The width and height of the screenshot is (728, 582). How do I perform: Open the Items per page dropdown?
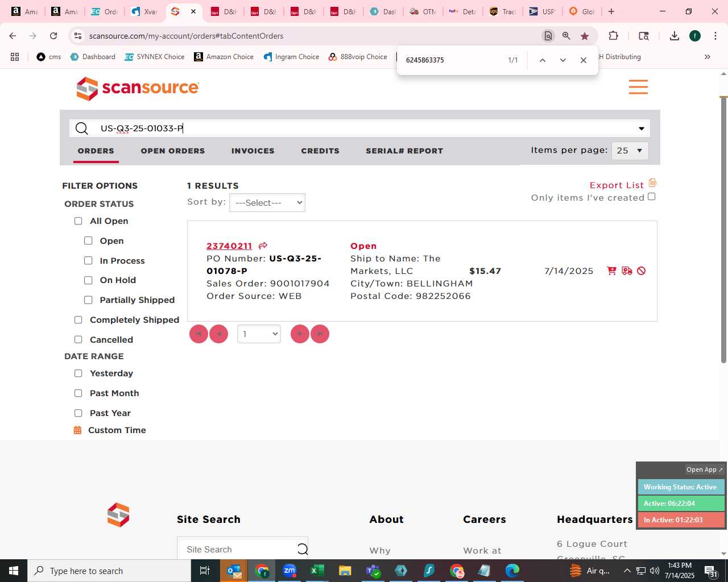click(x=630, y=151)
